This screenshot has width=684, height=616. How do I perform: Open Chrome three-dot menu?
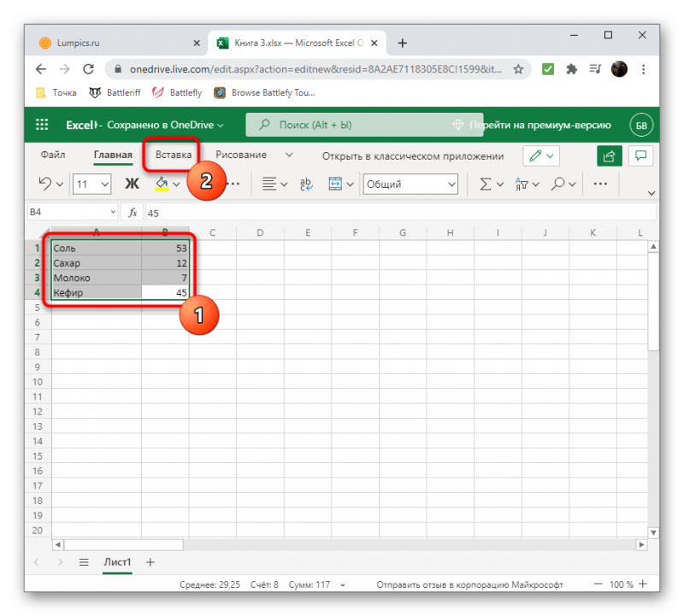pos(644,69)
